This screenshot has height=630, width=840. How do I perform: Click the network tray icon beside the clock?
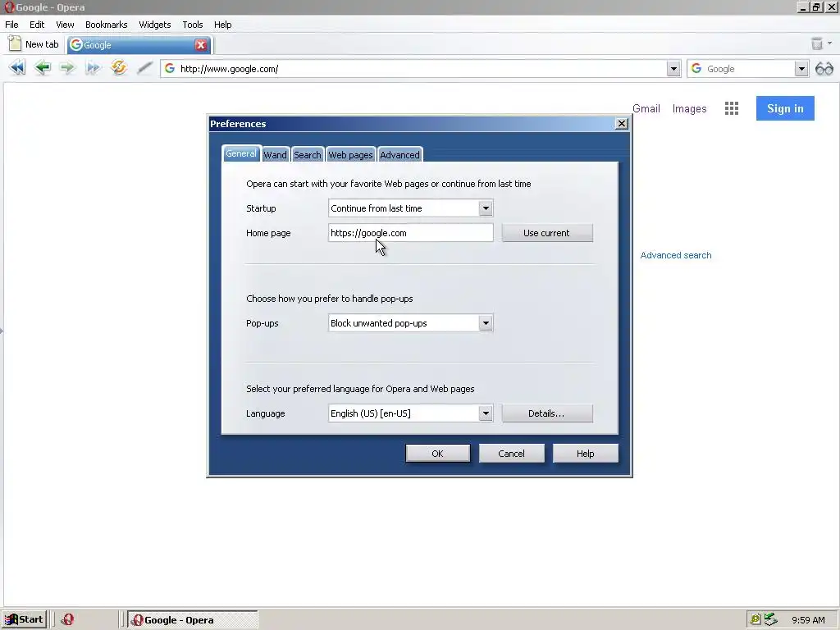pyautogui.click(x=770, y=619)
